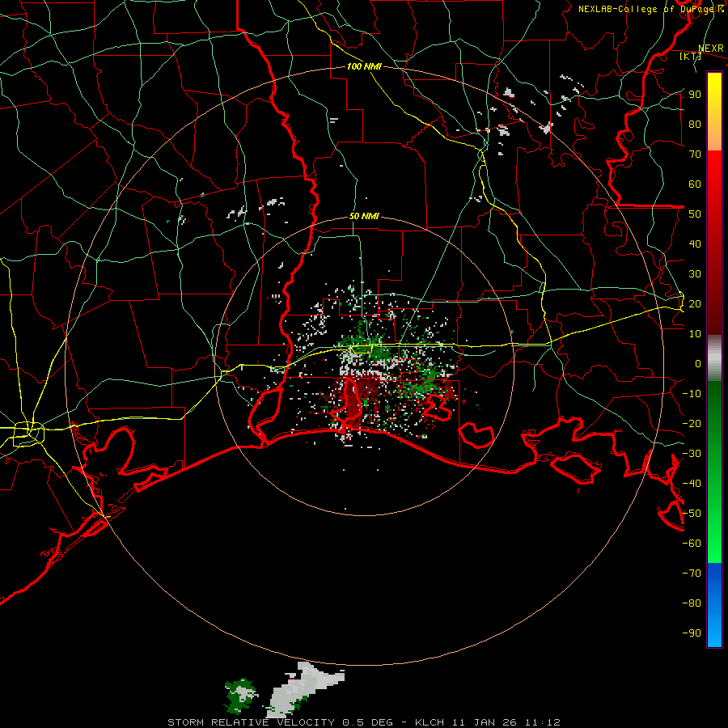The width and height of the screenshot is (728, 728).
Task: Click the 50 value on the velocity scale
Action: 695,214
